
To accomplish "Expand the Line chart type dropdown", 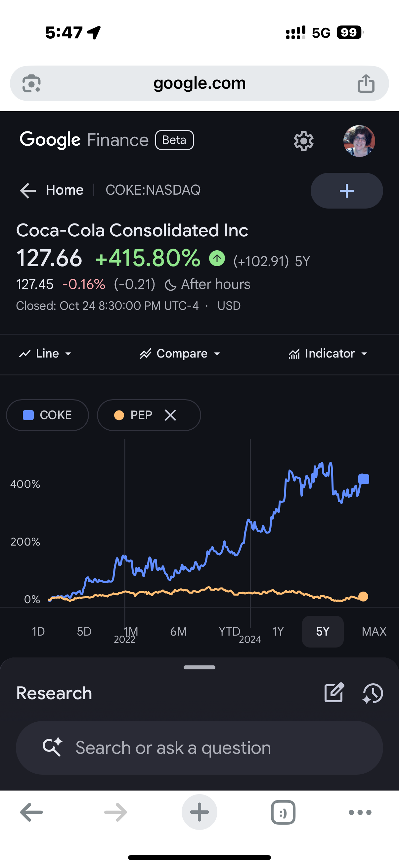I will 45,354.
